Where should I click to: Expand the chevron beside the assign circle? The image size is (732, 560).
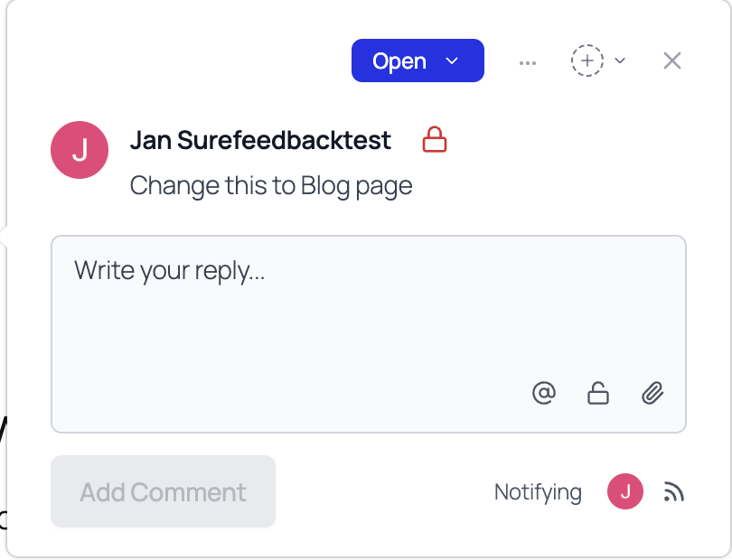620,60
